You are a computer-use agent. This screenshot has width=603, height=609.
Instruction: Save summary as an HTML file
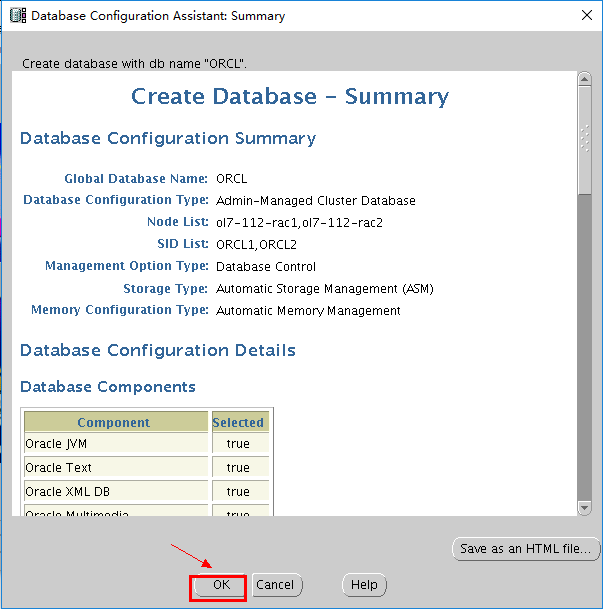pyautogui.click(x=526, y=549)
